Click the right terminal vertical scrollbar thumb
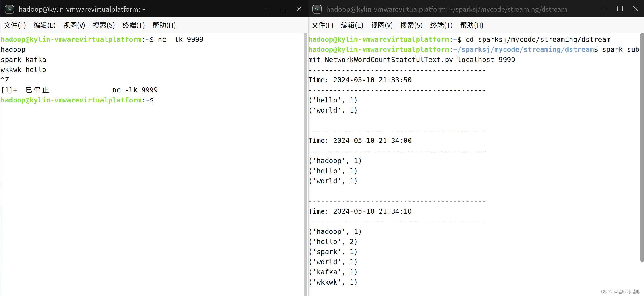Viewport: 644px width, 296px height. click(x=642, y=147)
